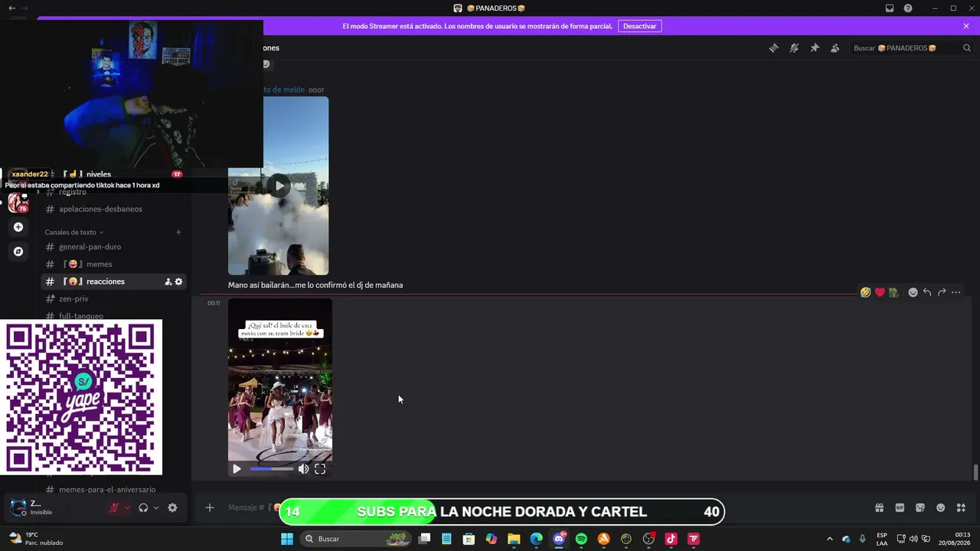
Task: Open the server icon with the 75 badge
Action: [18, 203]
